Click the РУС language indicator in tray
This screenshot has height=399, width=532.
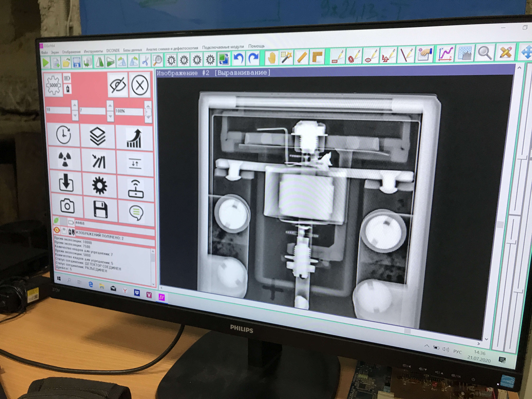(x=457, y=352)
